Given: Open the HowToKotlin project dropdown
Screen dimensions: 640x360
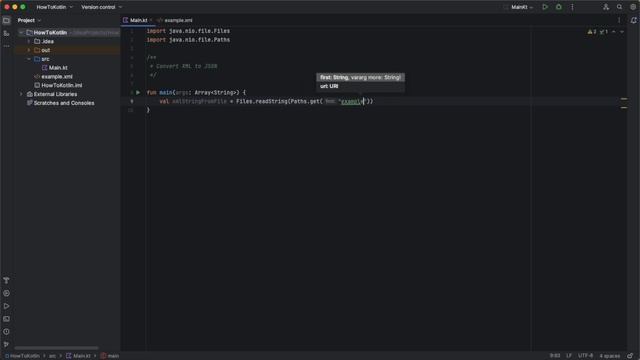Looking at the screenshot, I should coord(54,7).
